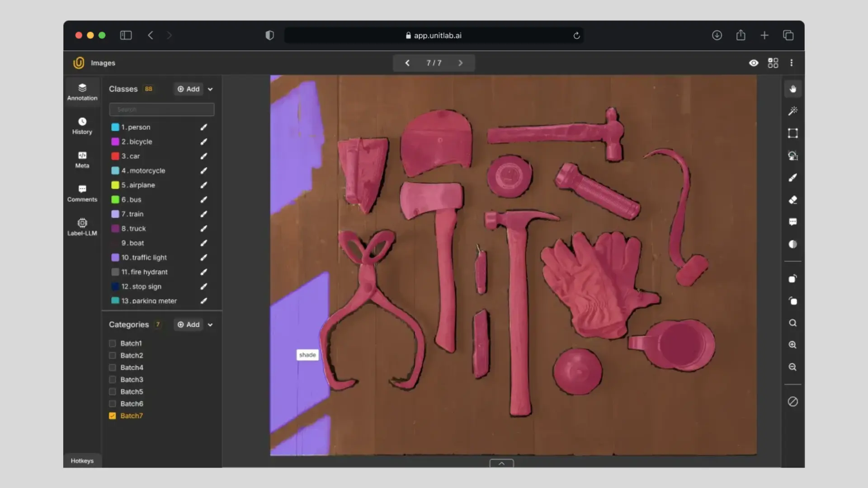Expand the bottom panel chevron
The height and width of the screenshot is (488, 868).
(x=501, y=463)
